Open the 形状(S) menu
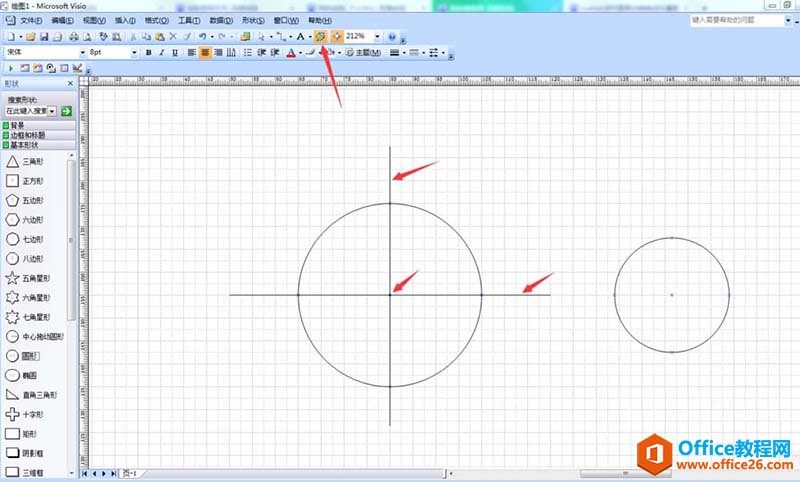800x482 pixels. click(253, 20)
